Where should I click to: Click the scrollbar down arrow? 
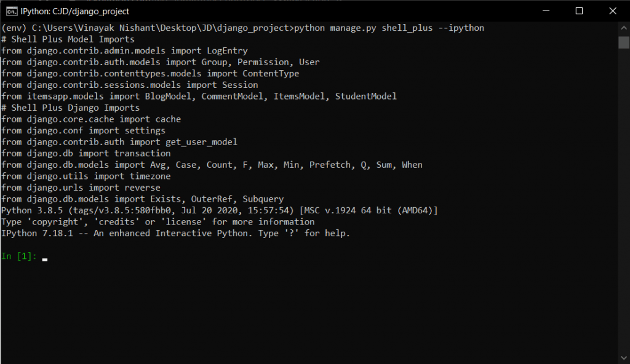[x=623, y=358]
